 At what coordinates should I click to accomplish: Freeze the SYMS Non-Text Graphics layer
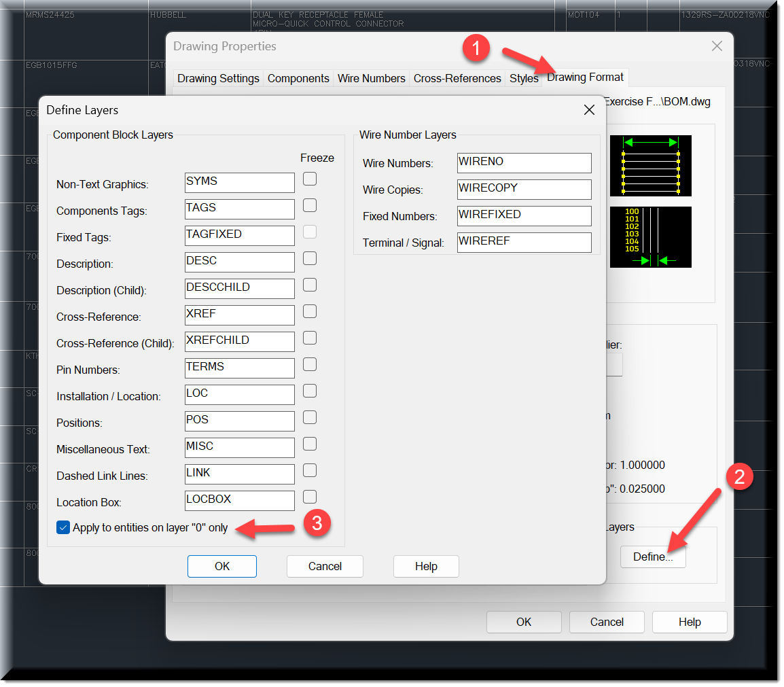pos(309,179)
